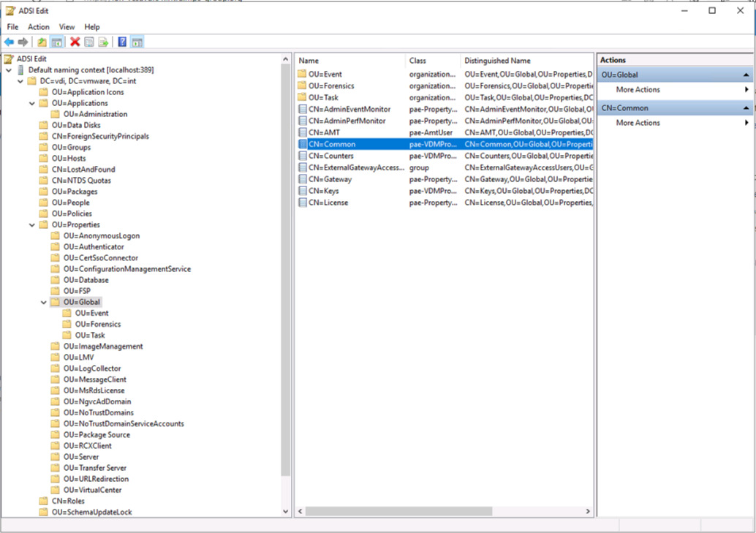Screen dimensions: 756x533
Task: Open the Action menu
Action: (x=38, y=26)
